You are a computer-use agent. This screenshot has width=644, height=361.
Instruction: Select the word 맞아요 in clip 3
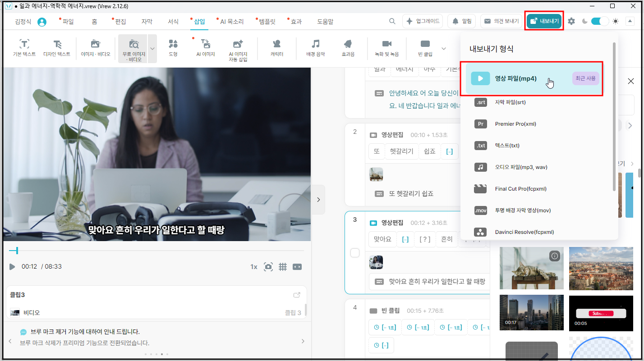382,239
